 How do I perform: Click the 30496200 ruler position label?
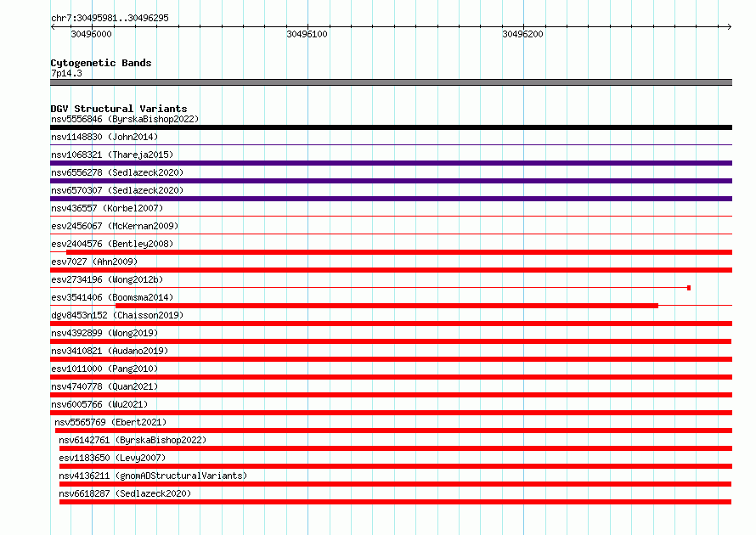tap(522, 34)
